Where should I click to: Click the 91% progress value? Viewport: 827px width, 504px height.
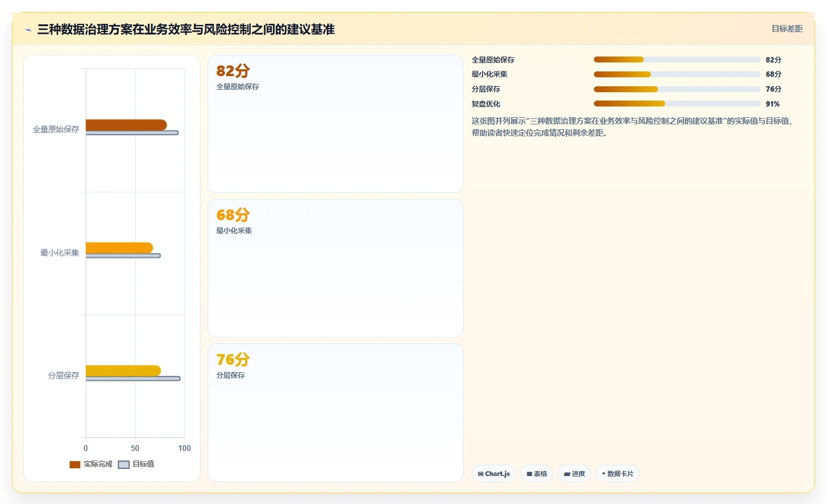pyautogui.click(x=773, y=104)
